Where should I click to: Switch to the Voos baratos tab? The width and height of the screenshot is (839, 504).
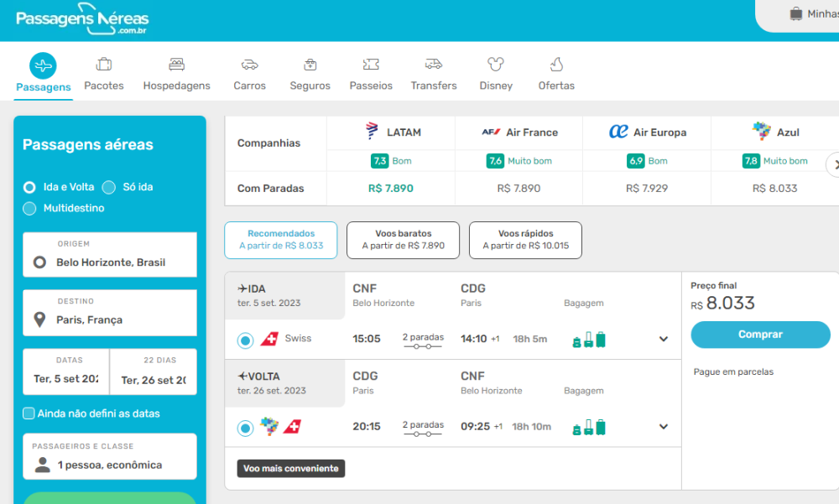(x=403, y=240)
